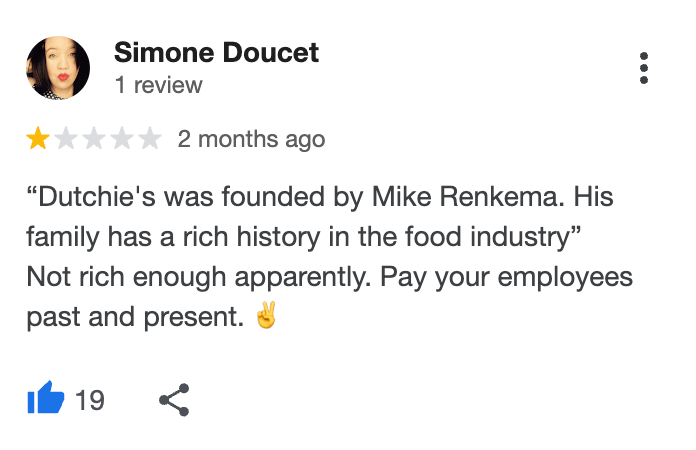The width and height of the screenshot is (696, 450).
Task: Click the third gray rating star
Action: point(94,139)
